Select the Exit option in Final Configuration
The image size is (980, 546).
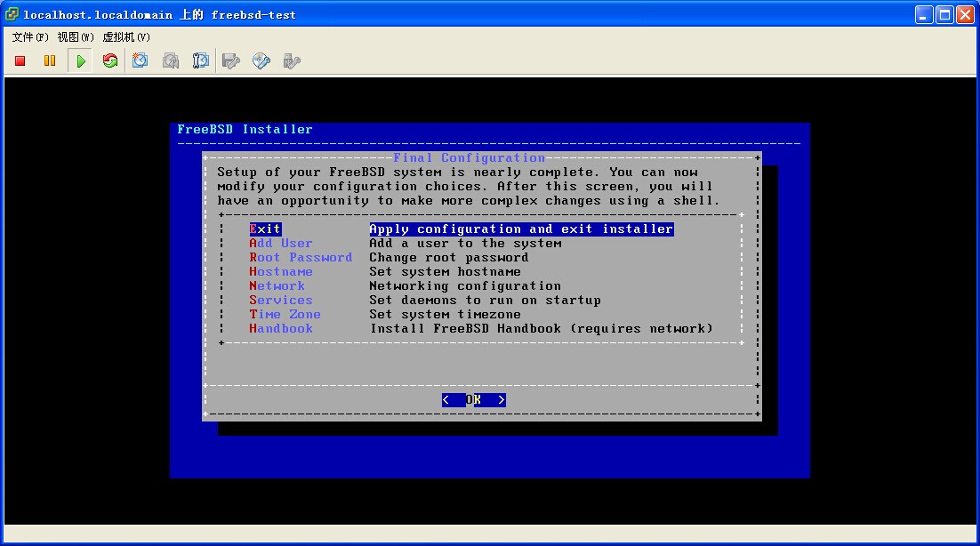(x=265, y=229)
